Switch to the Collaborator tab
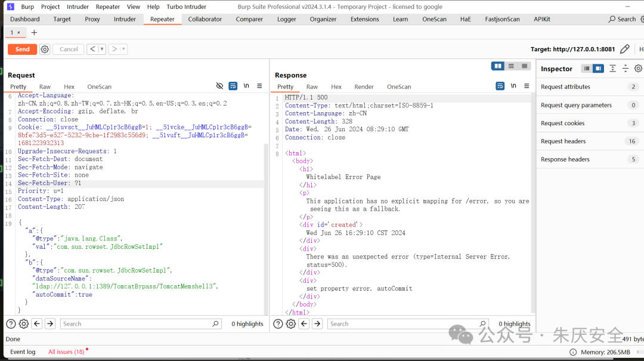Viewport: 644px width, 361px height. coord(205,19)
